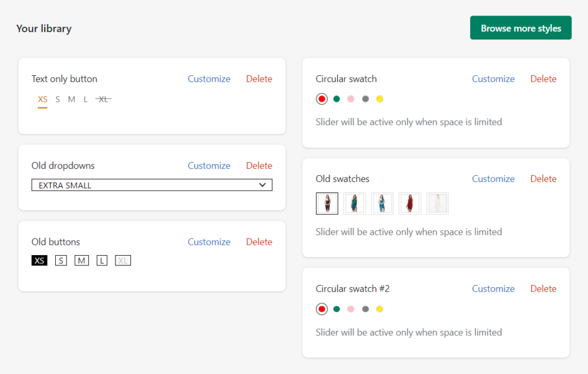Screen dimensions: 588x374
Task: Customize Circular swatch #2
Action: point(493,288)
